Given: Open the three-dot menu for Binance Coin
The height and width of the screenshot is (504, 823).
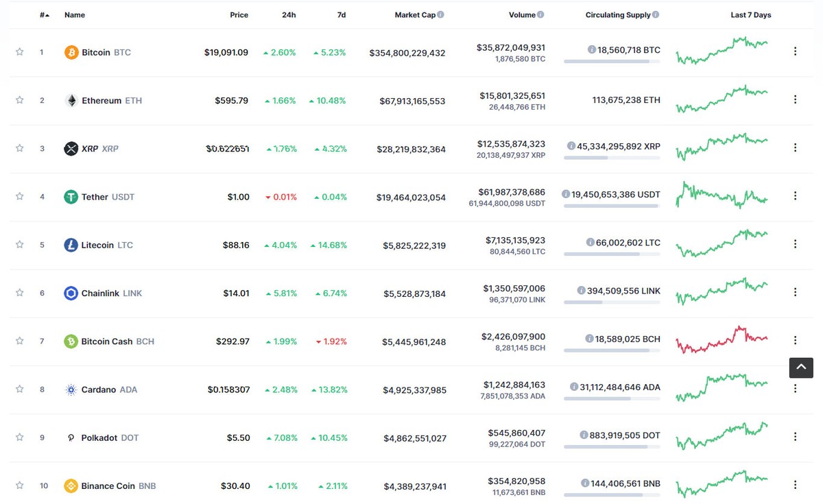Looking at the screenshot, I should coord(795,484).
